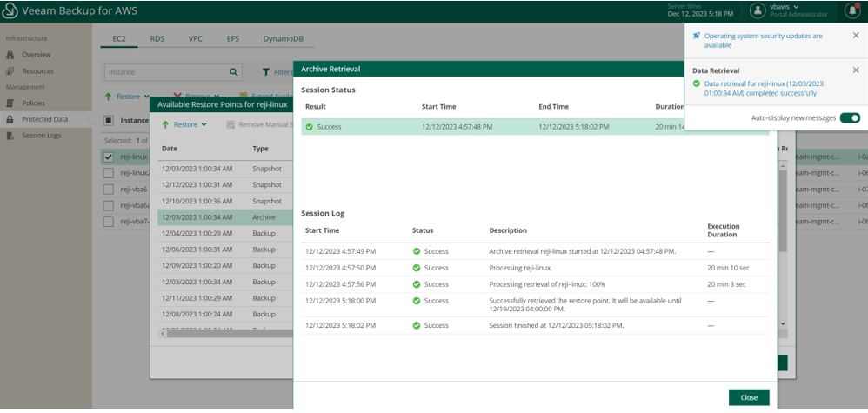Open Protected Data in the sidebar

(45, 120)
